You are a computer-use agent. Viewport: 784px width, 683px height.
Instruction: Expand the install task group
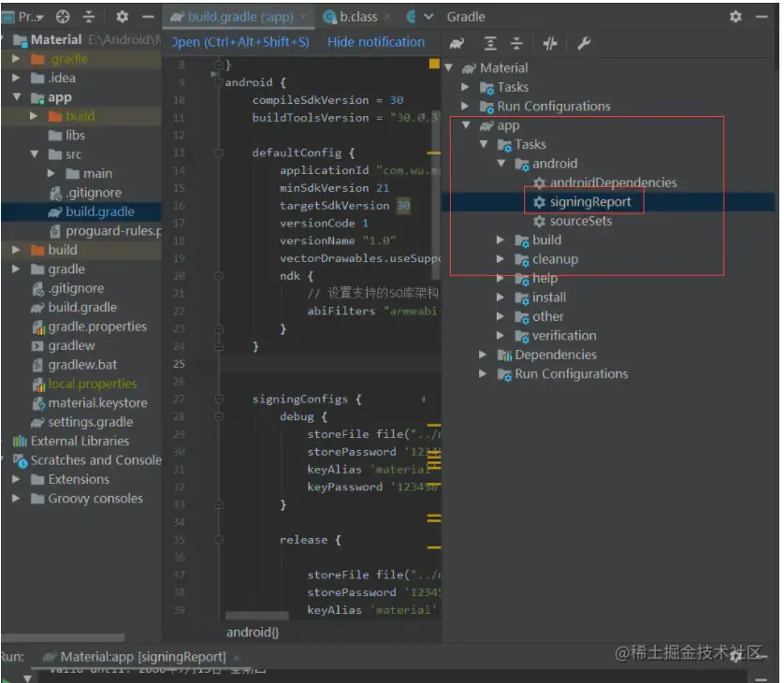(500, 298)
